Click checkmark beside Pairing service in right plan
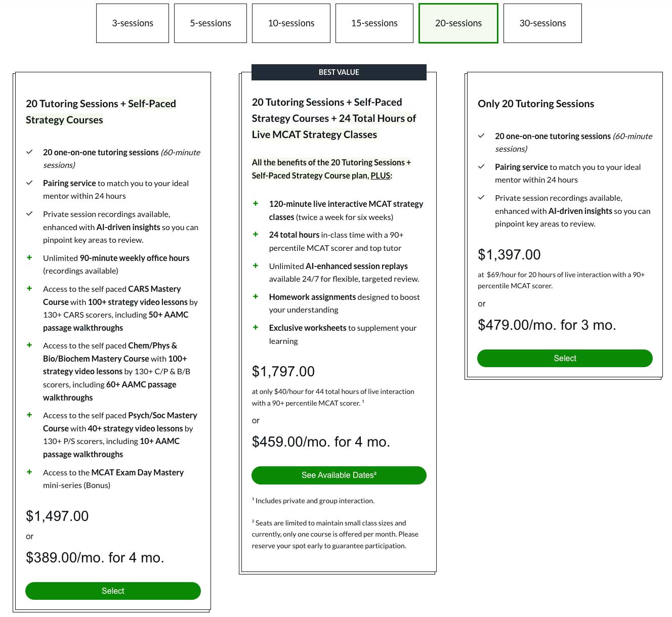 click(x=481, y=167)
